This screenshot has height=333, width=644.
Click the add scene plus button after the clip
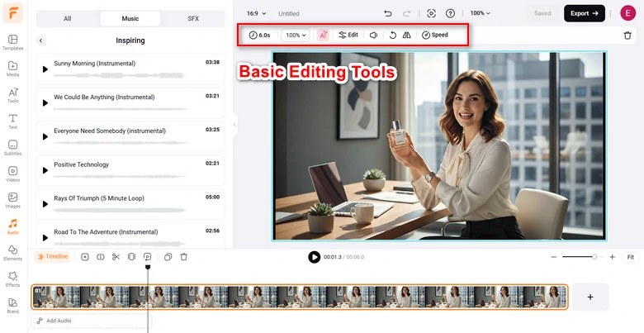(590, 297)
